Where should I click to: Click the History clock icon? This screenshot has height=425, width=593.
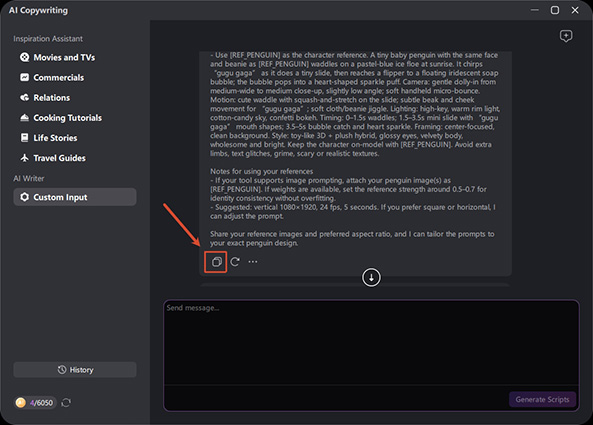[x=62, y=369]
